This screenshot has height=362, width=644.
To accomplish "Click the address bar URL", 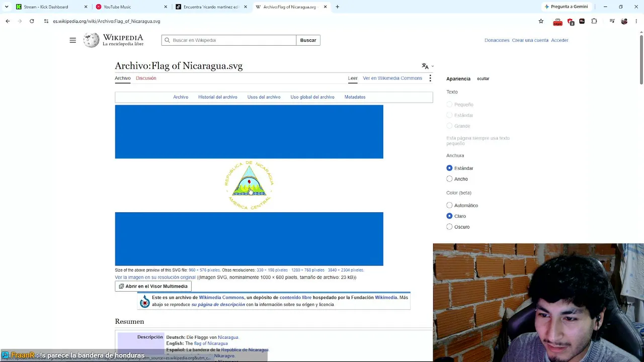I will pyautogui.click(x=107, y=21).
